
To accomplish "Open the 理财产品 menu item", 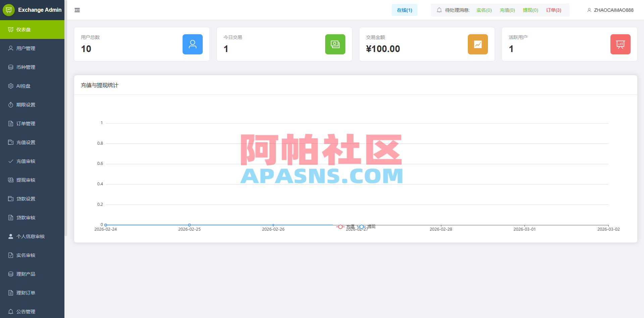I will pyautogui.click(x=32, y=274).
